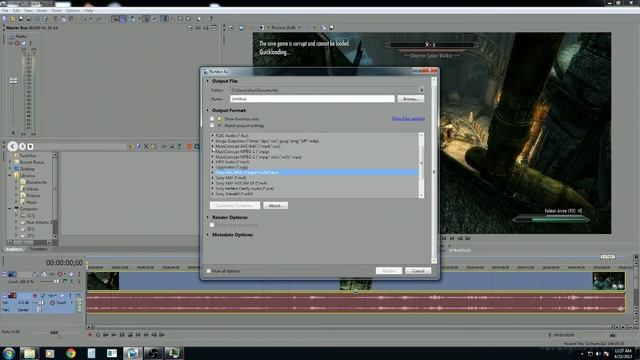The width and height of the screenshot is (640, 360).
Task: Click Play From Start in transport
Action: [x=106, y=335]
